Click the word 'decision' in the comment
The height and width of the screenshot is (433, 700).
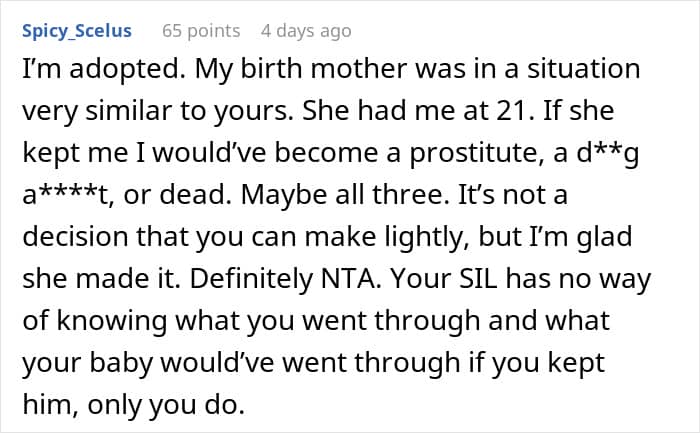tap(75, 237)
